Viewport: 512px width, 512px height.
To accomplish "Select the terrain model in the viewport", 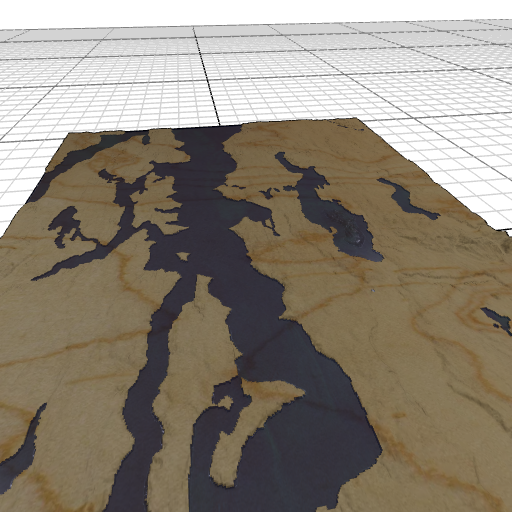I will 256,315.
